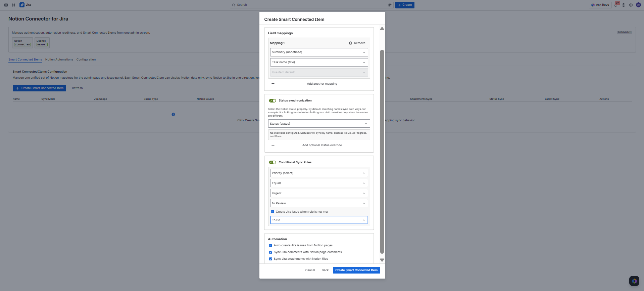Image resolution: width=644 pixels, height=291 pixels.
Task: Click the Latest Sync column header
Action: pos(552,99)
